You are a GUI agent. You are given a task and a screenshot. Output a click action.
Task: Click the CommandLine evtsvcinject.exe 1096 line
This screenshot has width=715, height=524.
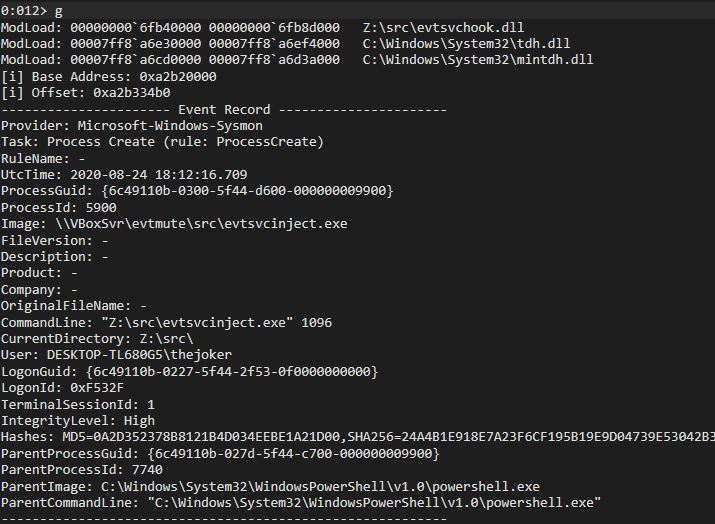(x=166, y=322)
